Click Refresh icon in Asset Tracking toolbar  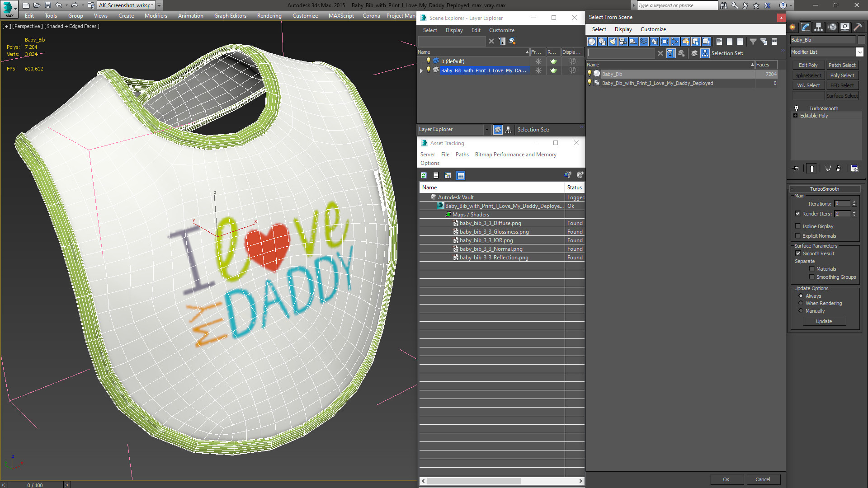[x=424, y=175]
